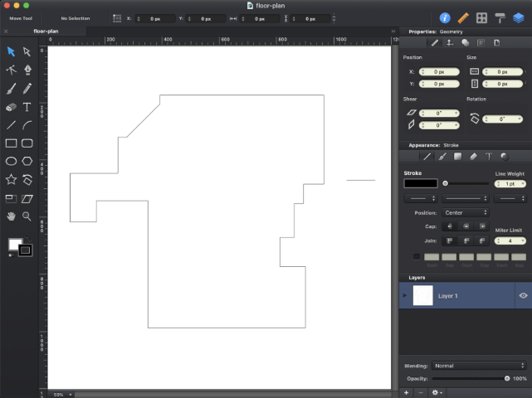This screenshot has height=398, width=532.
Task: Select the first stroke Cap style
Action: [x=450, y=226]
